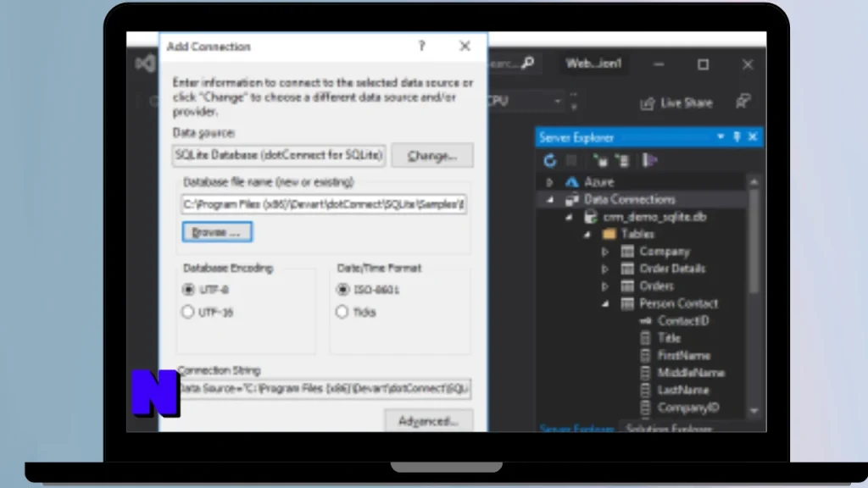This screenshot has width=868, height=488.
Task: Open the CPU platform dropdown
Action: 558,102
